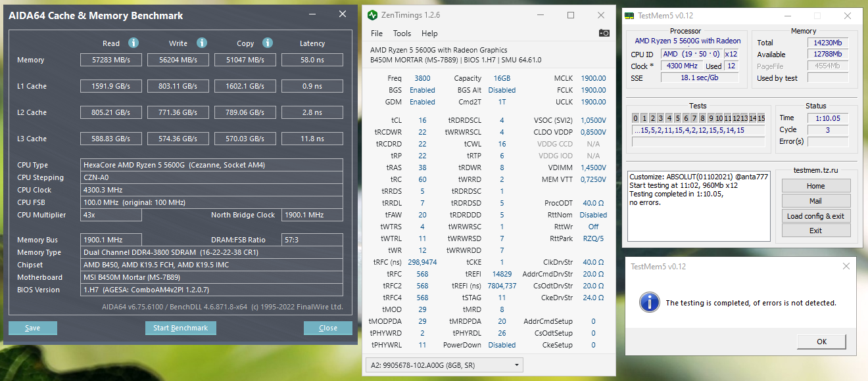Click OK in the TestMem5 completion dialog
This screenshot has width=868, height=381.
pos(822,342)
